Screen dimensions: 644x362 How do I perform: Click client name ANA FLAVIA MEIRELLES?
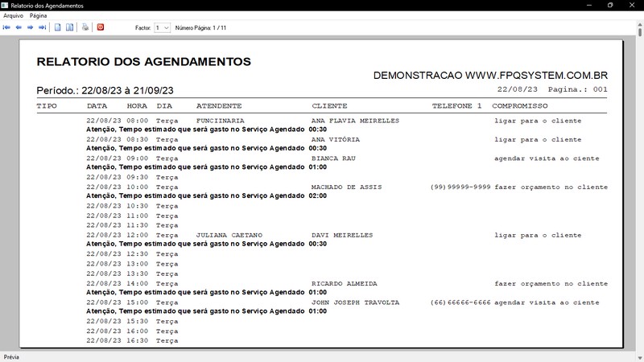tap(355, 121)
